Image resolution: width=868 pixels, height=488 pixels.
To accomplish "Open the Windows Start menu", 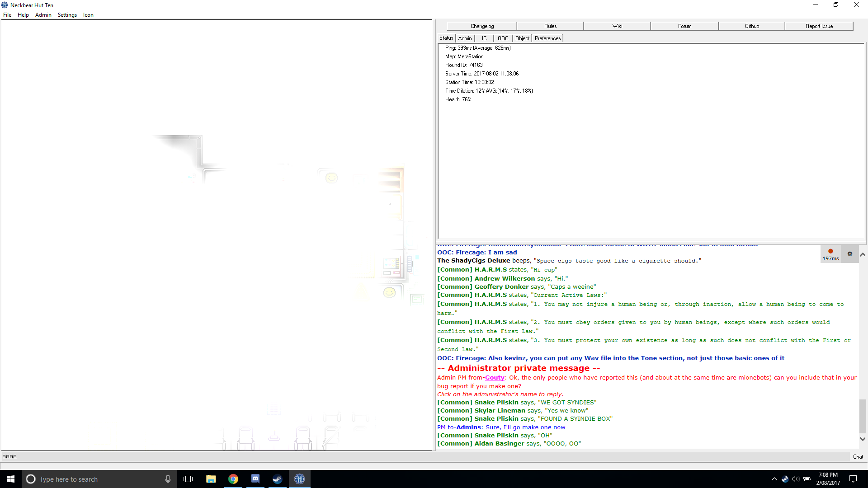I will 11,479.
